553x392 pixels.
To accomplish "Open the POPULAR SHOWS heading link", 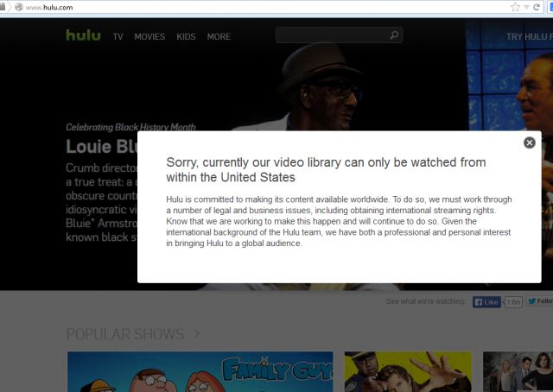I will 125,334.
